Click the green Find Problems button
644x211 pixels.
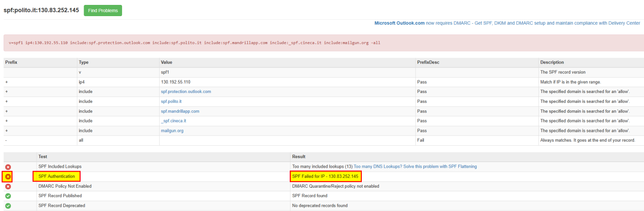103,11
